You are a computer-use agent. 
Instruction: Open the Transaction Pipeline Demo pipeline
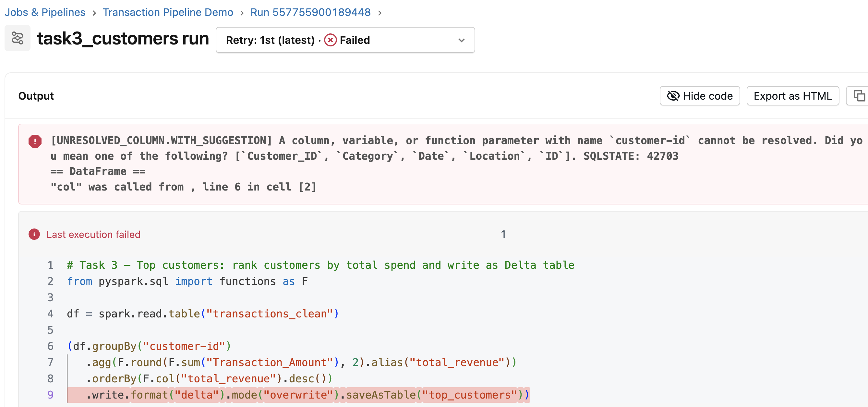tap(168, 12)
